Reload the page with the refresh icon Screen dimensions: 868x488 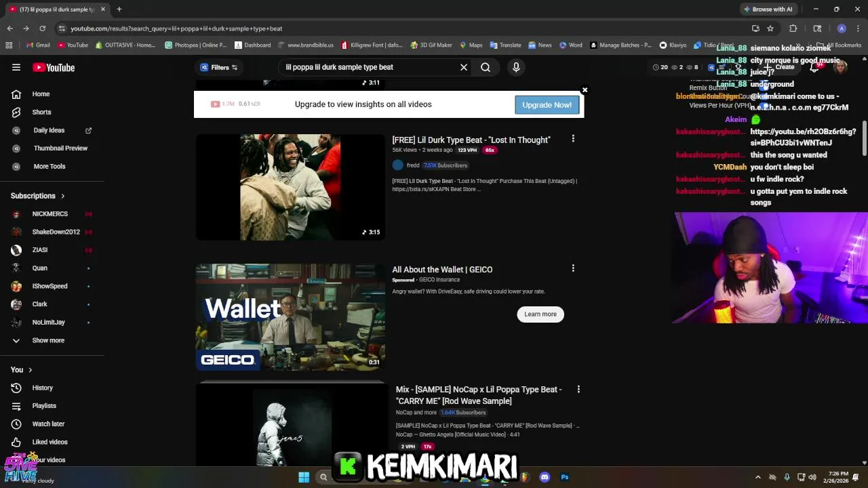42,28
